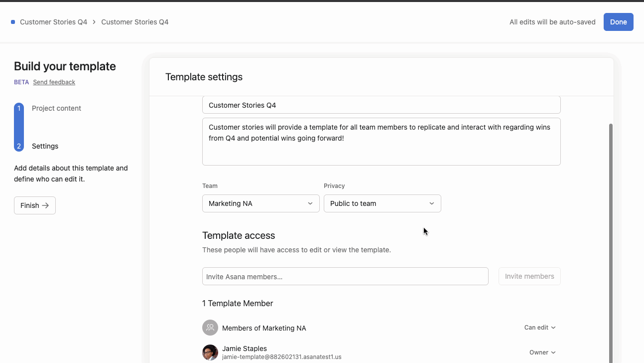
Task: Click the blue project icon in the breadcrumb
Action: [13, 22]
